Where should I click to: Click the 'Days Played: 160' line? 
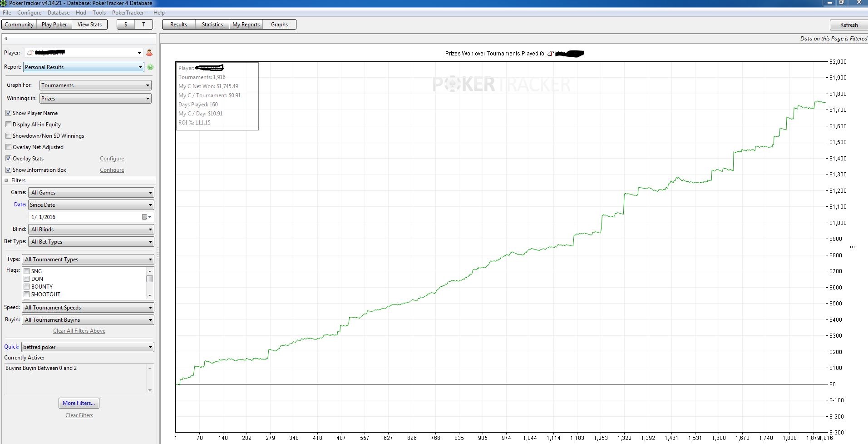[x=198, y=105]
